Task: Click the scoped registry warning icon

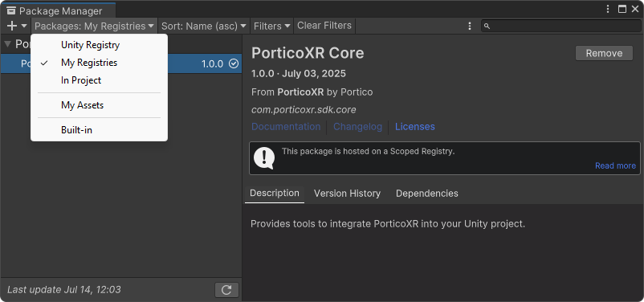Action: click(x=264, y=158)
